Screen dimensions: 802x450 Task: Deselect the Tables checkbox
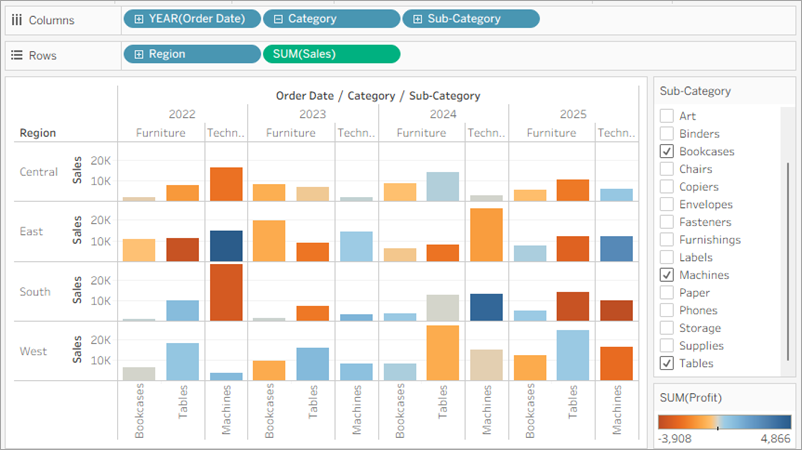667,363
